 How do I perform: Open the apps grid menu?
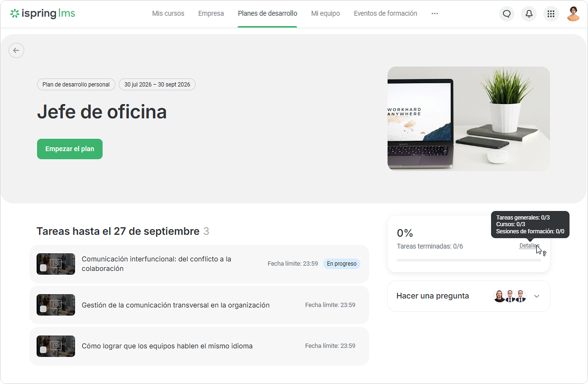pyautogui.click(x=551, y=14)
